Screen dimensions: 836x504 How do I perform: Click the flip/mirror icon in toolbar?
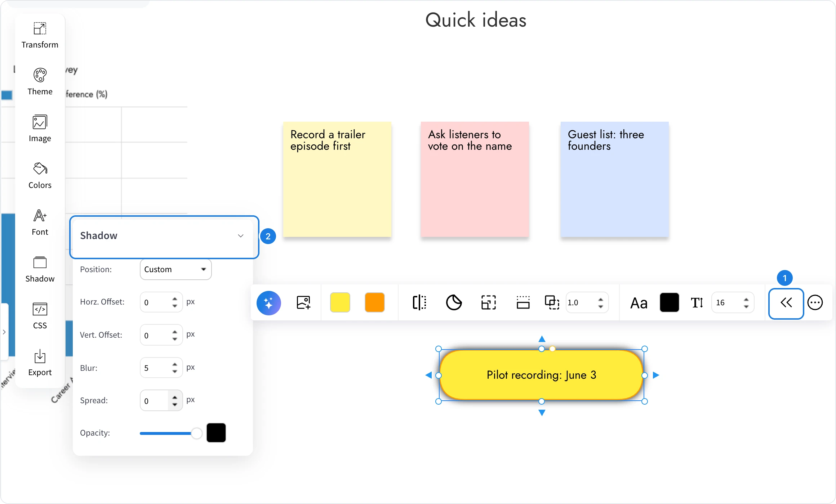(419, 303)
